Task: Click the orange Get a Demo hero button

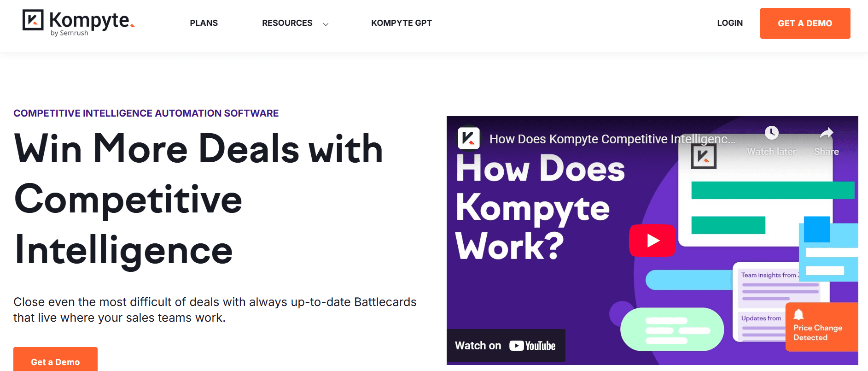Action: [55, 359]
